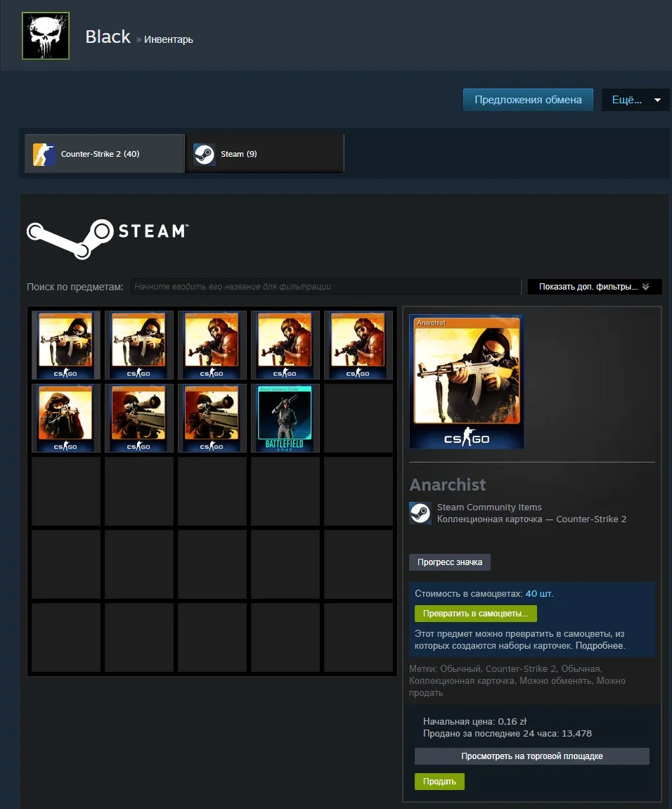Click the dropdown arrow next to Ещё

657,100
